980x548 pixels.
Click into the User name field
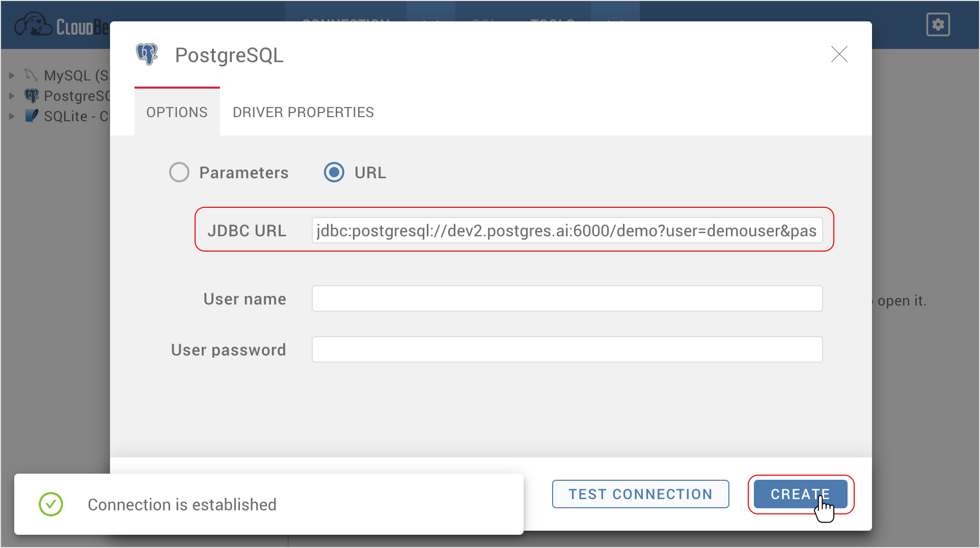pyautogui.click(x=567, y=298)
